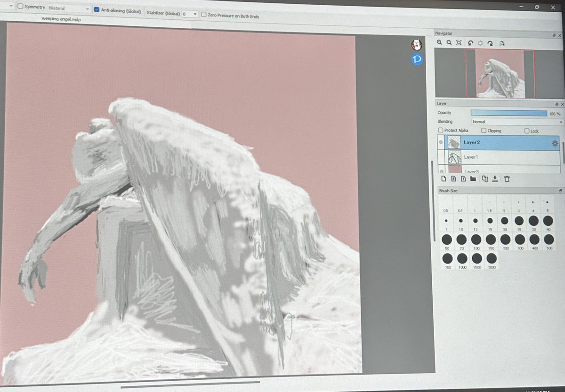Delete layer with the trash icon
The image size is (565, 392).
point(507,178)
